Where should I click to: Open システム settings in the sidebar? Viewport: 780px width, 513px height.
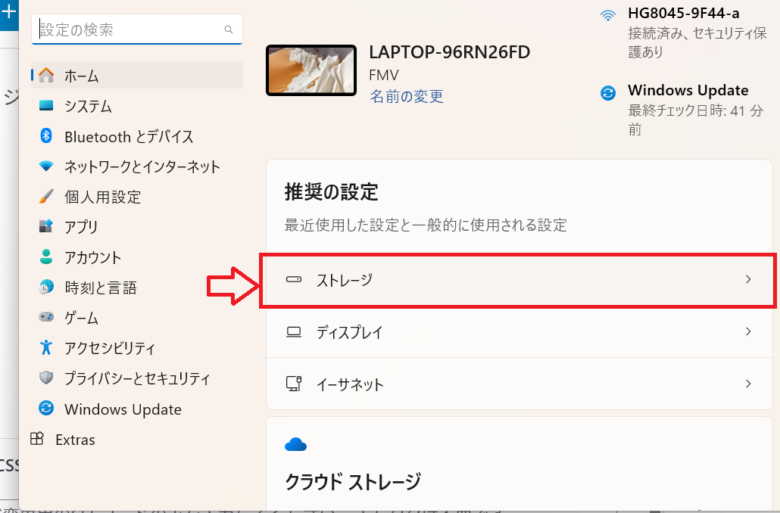coord(88,106)
